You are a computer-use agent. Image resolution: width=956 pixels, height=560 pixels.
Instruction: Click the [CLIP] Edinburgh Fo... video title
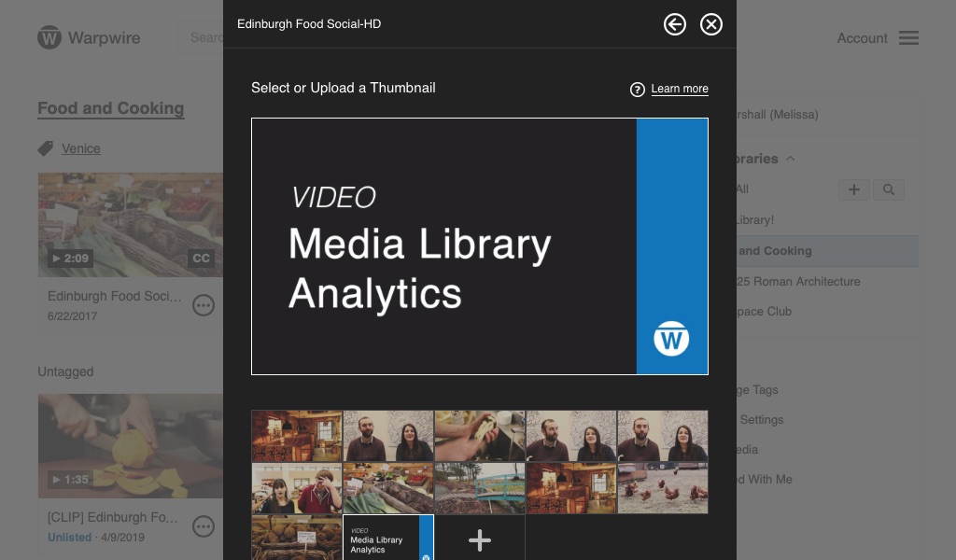click(113, 517)
